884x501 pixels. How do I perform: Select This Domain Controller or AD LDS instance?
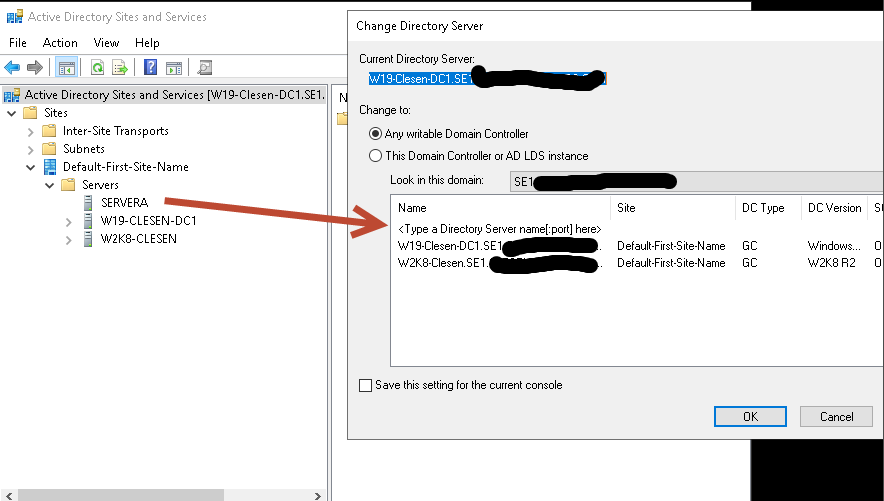[x=375, y=156]
